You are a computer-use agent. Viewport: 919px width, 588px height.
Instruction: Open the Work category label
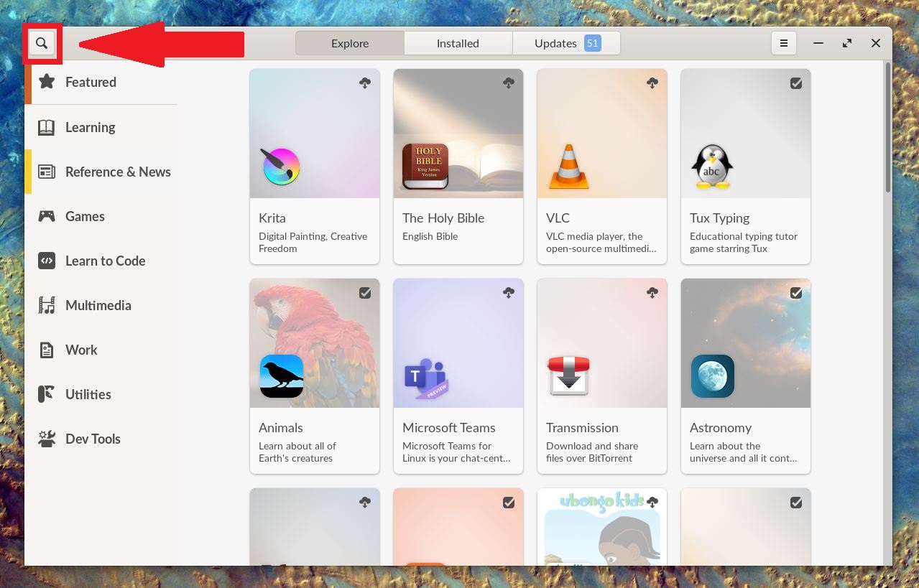point(81,350)
